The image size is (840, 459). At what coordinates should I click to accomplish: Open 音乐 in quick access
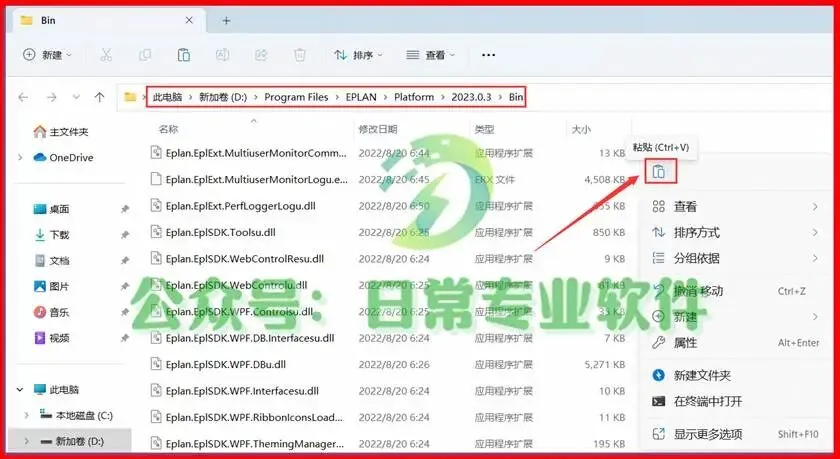click(x=51, y=312)
